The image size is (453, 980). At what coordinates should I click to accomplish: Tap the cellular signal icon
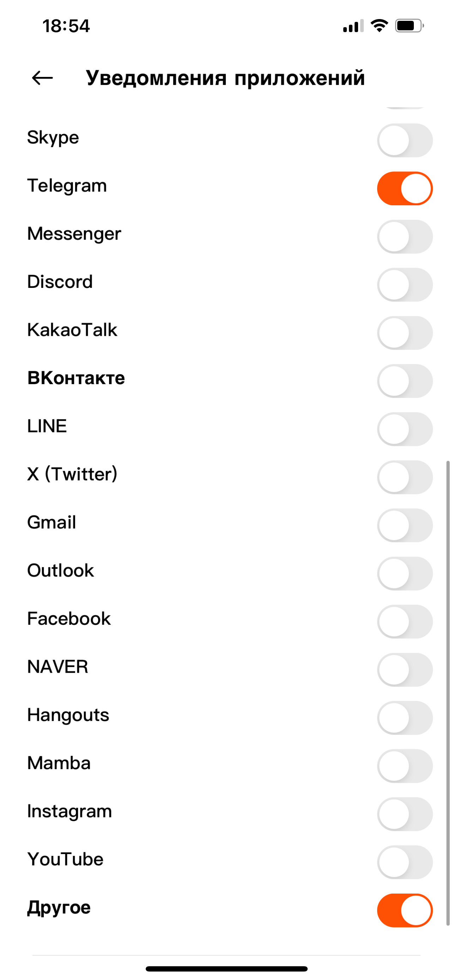point(353,26)
